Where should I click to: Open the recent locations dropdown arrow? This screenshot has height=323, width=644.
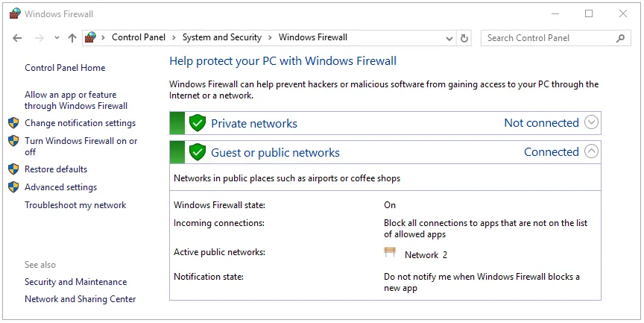56,38
